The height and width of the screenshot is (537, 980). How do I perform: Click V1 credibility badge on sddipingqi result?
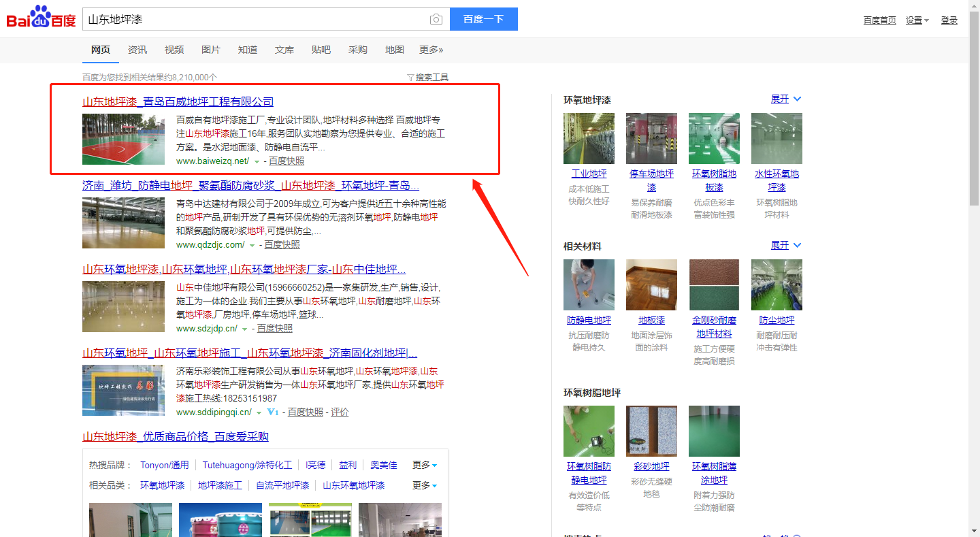click(x=273, y=412)
